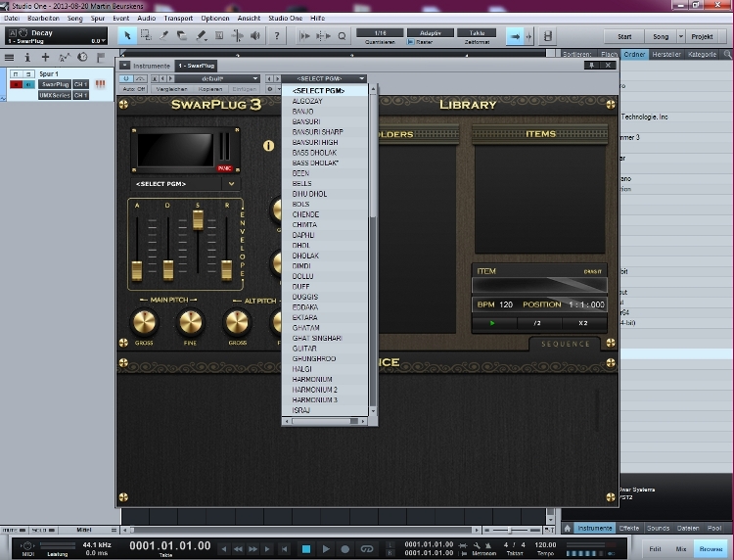Image resolution: width=734 pixels, height=560 pixels.
Task: Open the Effekte browser tab
Action: (x=628, y=528)
